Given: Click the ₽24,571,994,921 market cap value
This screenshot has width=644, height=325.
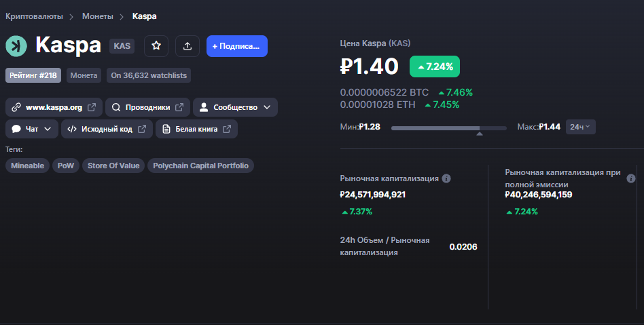Looking at the screenshot, I should 373,195.
